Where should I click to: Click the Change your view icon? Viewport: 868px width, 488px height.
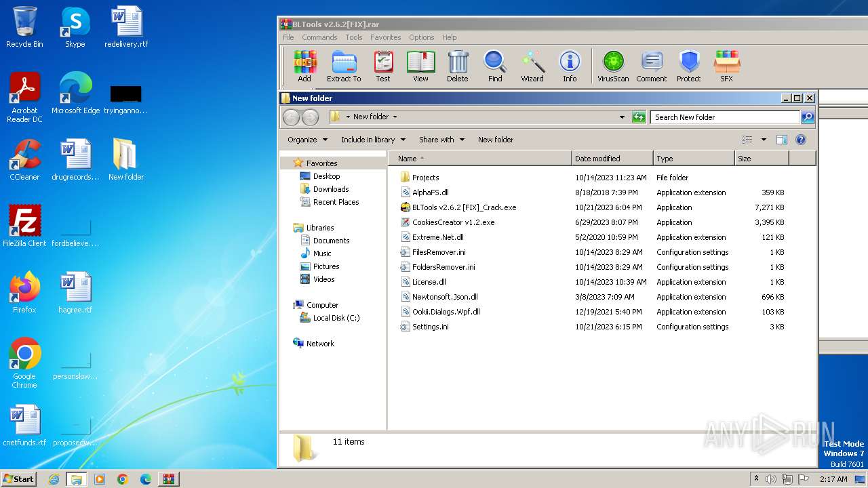tap(747, 140)
